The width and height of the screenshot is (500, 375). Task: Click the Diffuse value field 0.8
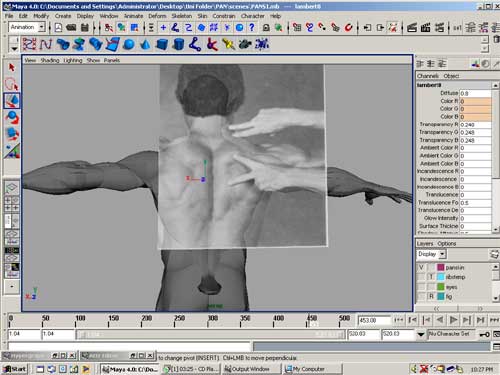(x=475, y=93)
